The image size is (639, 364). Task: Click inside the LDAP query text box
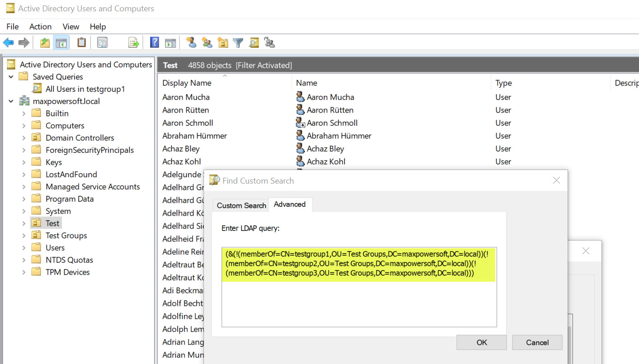pos(359,287)
